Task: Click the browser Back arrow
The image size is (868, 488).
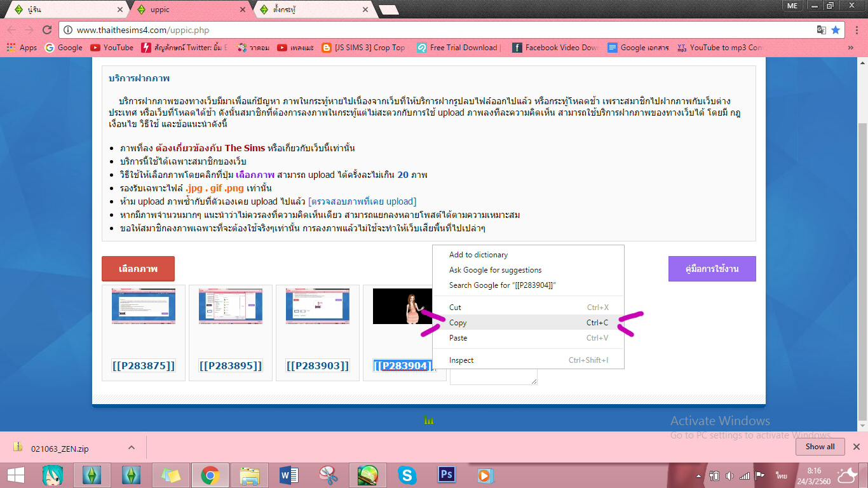Action: coord(12,30)
